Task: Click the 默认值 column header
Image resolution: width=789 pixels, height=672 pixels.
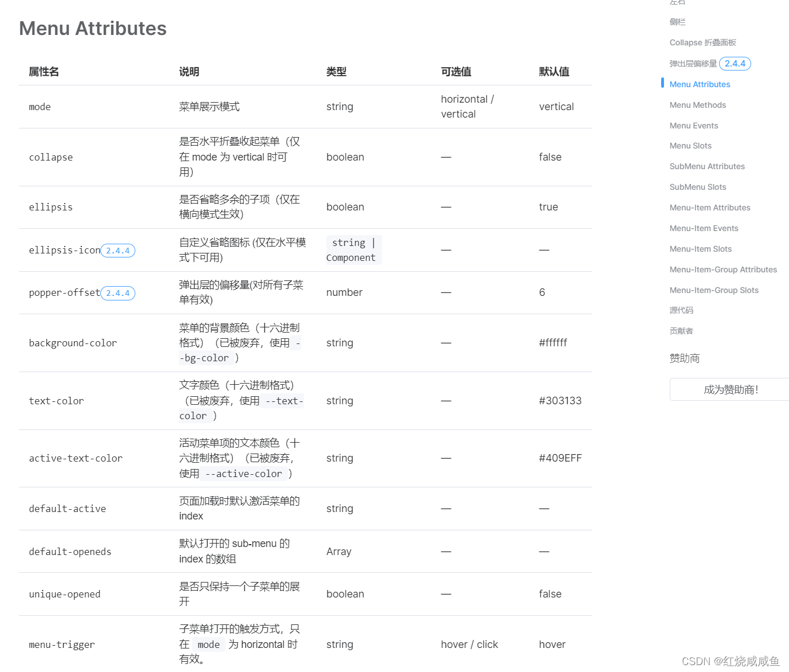Action: point(554,72)
